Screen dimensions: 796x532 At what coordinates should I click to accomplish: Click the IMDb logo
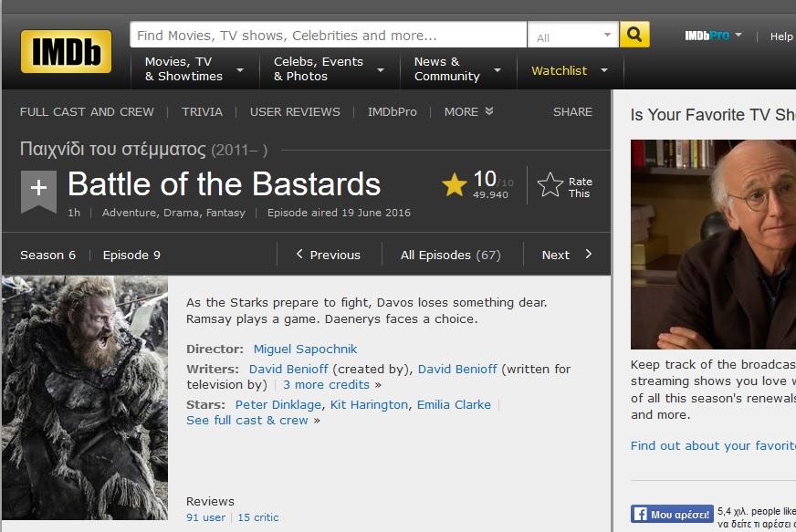[x=66, y=51]
